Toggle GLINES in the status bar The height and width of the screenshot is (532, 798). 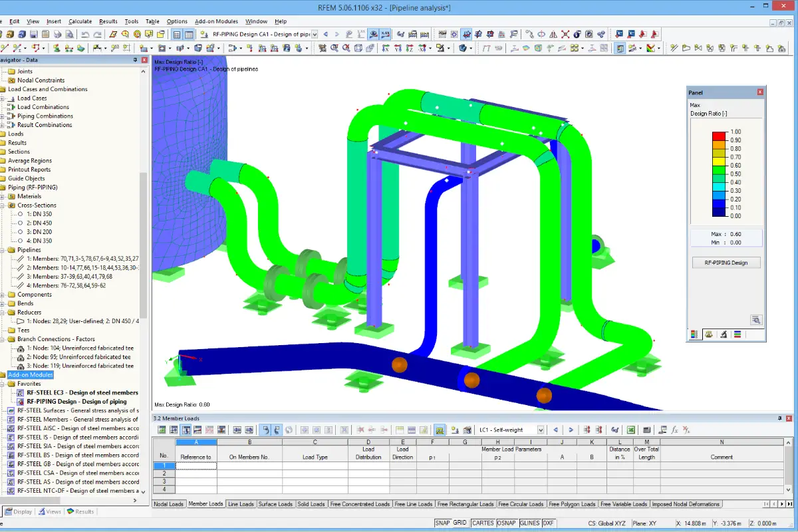(529, 523)
